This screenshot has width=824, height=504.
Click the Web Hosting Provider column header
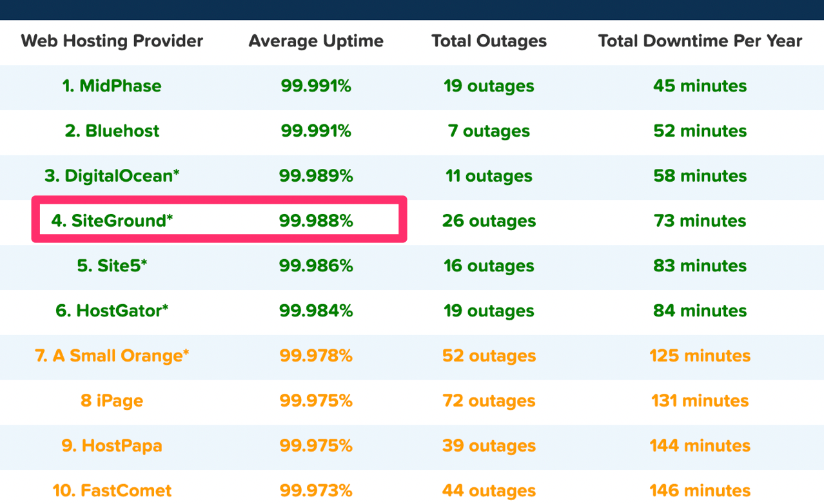[112, 41]
